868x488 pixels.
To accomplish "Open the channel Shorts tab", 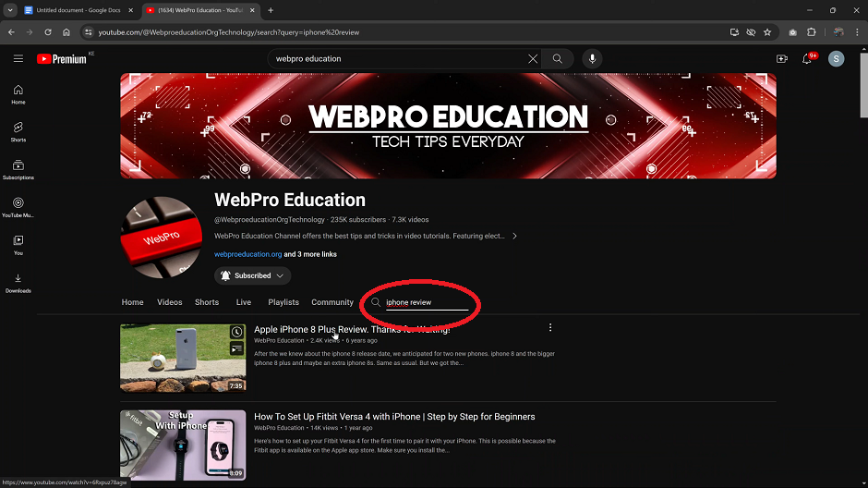I will (207, 302).
